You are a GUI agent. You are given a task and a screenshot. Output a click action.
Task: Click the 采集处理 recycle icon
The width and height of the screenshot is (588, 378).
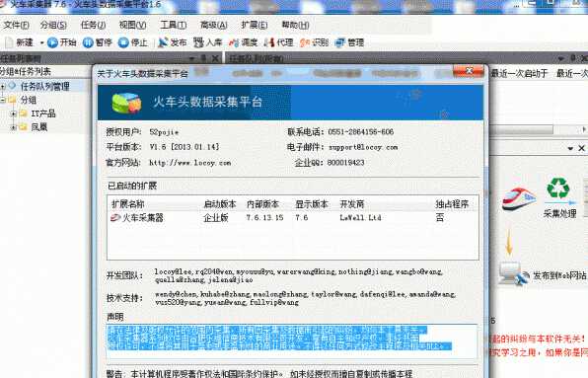tap(558, 188)
